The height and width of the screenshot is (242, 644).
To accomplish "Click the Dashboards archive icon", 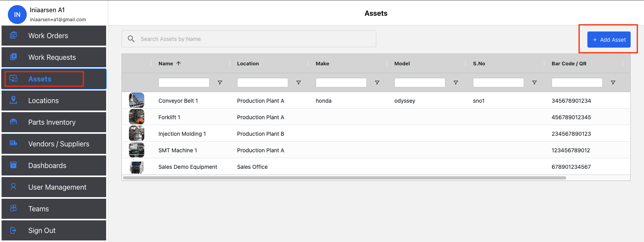I will [13, 165].
